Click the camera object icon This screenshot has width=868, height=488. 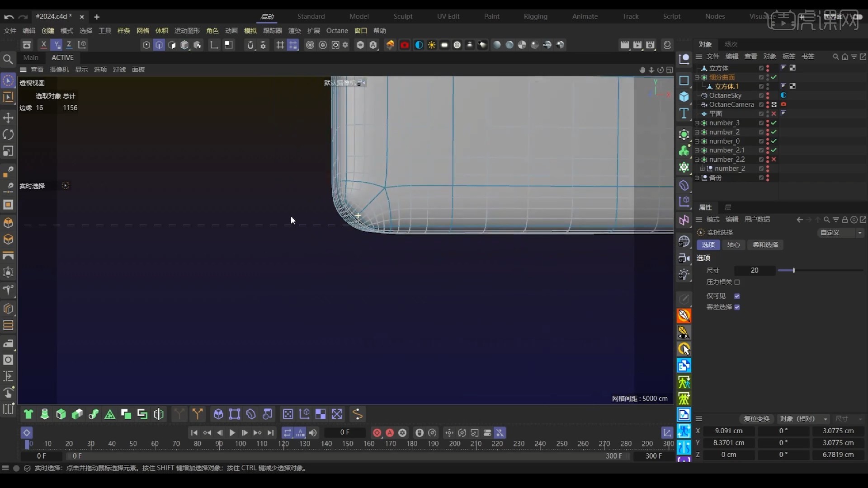(684, 258)
